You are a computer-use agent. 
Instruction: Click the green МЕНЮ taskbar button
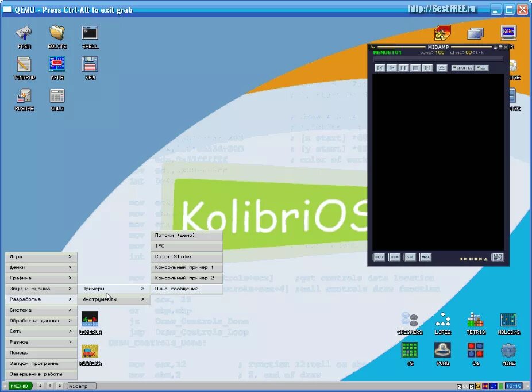coord(20,386)
